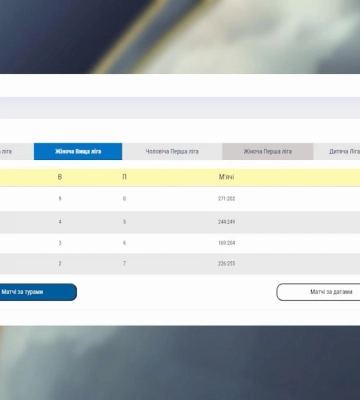360x400 pixels.
Task: Click the Матчі за турами button
Action: [38, 292]
